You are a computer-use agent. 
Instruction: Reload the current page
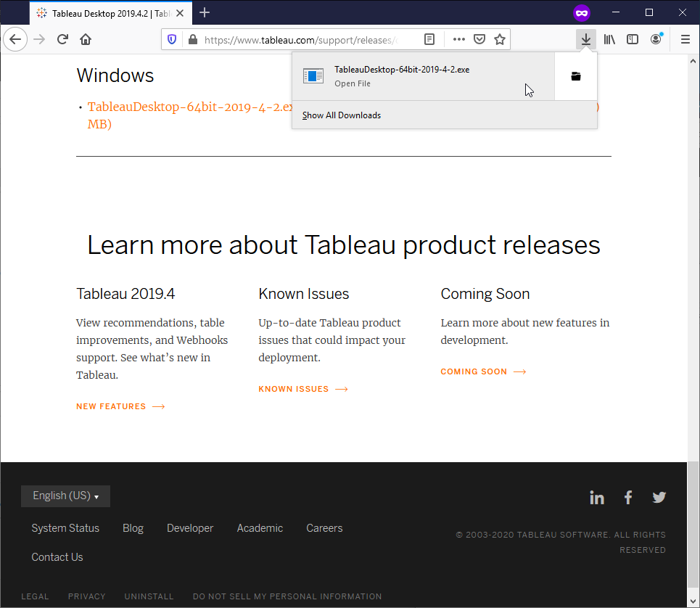point(62,39)
